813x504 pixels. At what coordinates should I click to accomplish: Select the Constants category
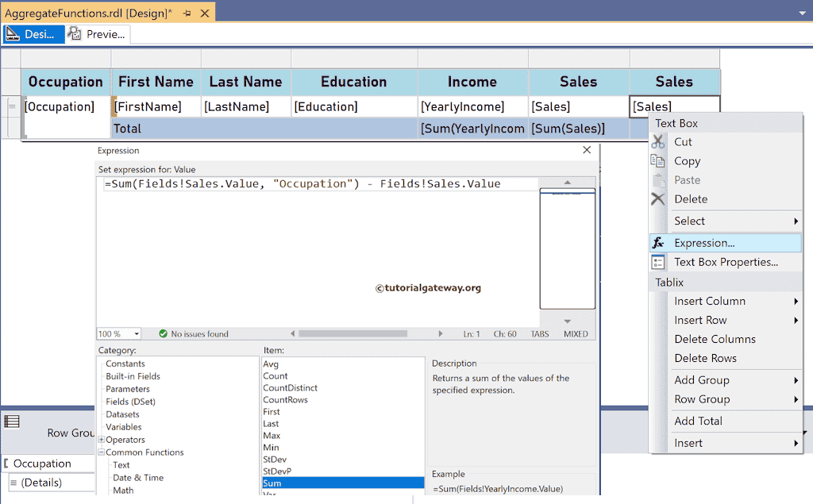pyautogui.click(x=125, y=364)
